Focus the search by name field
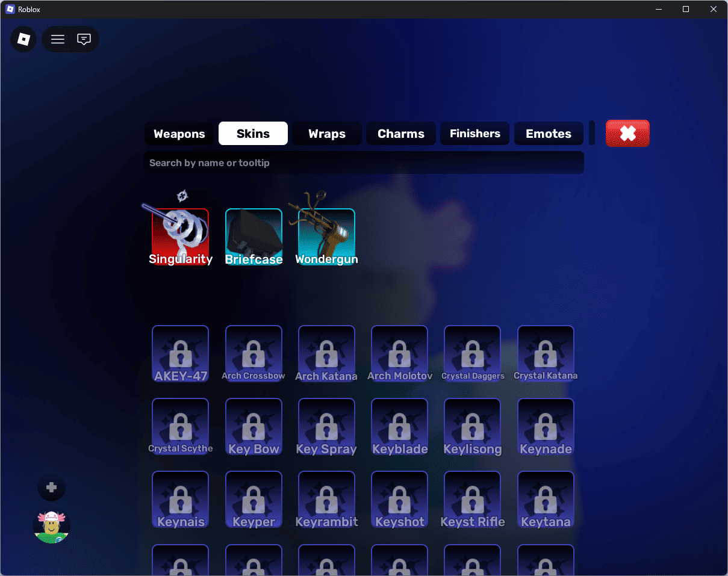 click(x=364, y=163)
